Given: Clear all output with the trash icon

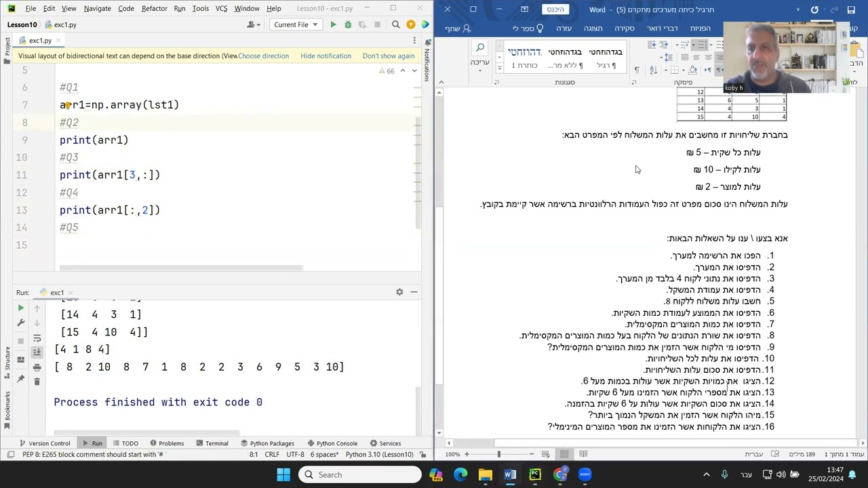Looking at the screenshot, I should pyautogui.click(x=37, y=382).
